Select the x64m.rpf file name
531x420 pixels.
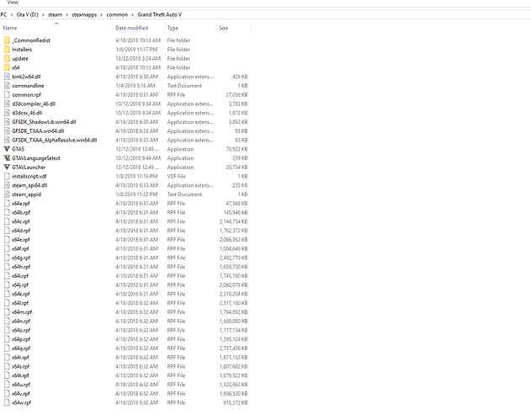click(x=22, y=312)
